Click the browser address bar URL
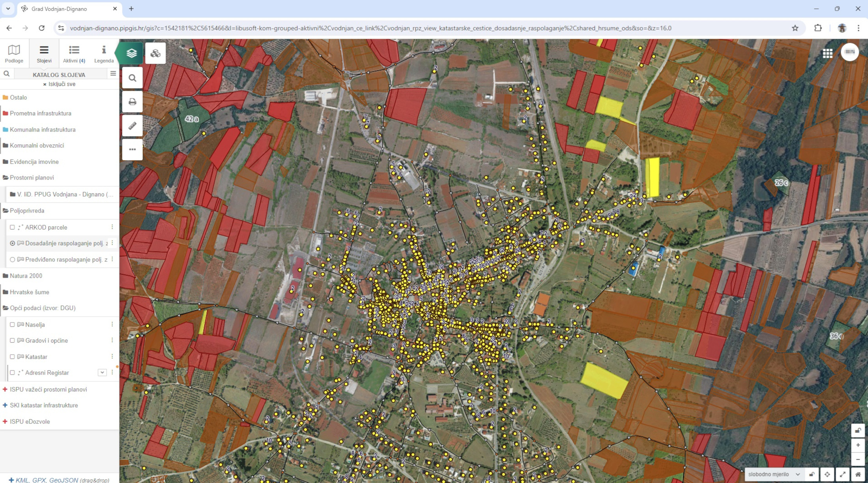This screenshot has height=483, width=868. click(370, 28)
